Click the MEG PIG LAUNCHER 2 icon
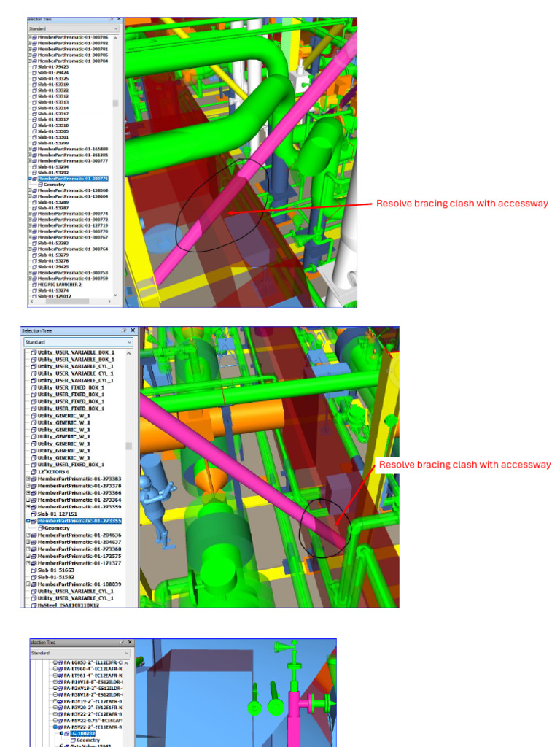The height and width of the screenshot is (747, 560). click(x=34, y=285)
